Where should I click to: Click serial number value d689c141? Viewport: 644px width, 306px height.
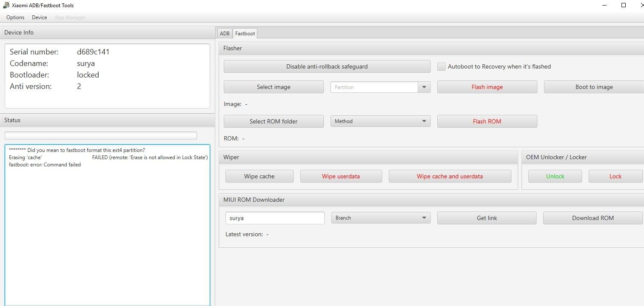93,52
